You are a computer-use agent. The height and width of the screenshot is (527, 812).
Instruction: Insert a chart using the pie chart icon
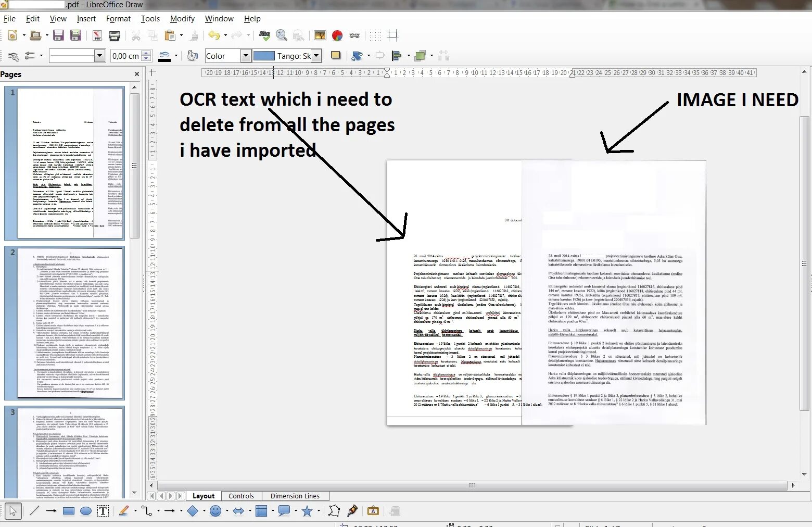tap(337, 35)
